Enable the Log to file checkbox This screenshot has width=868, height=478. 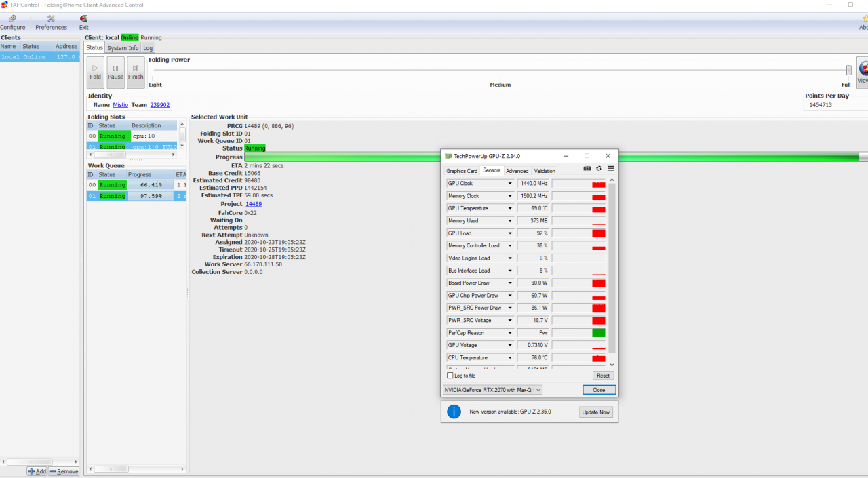450,376
